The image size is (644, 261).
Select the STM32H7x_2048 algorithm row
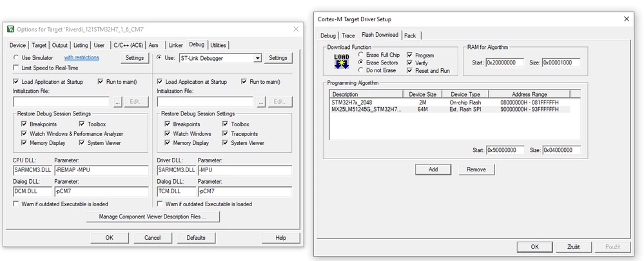(451, 102)
